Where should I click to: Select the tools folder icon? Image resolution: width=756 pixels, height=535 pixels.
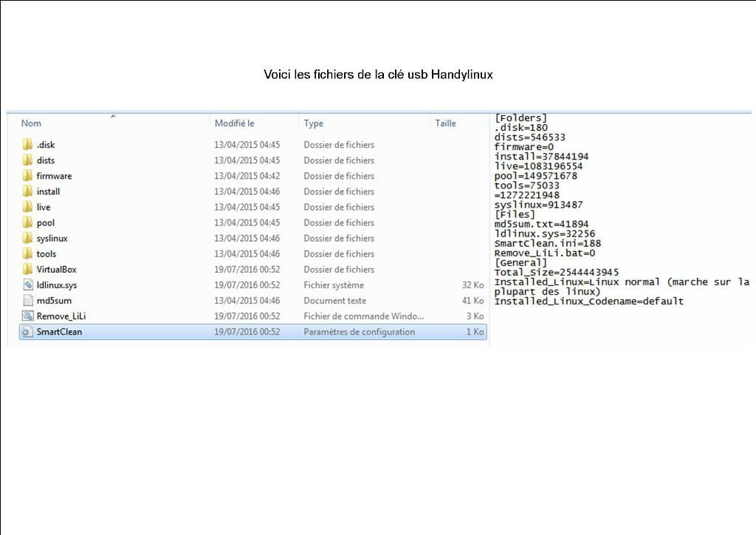tap(27, 253)
